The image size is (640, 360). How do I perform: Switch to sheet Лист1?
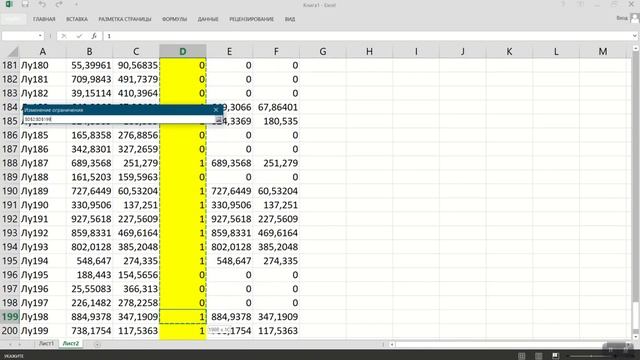tap(46, 344)
